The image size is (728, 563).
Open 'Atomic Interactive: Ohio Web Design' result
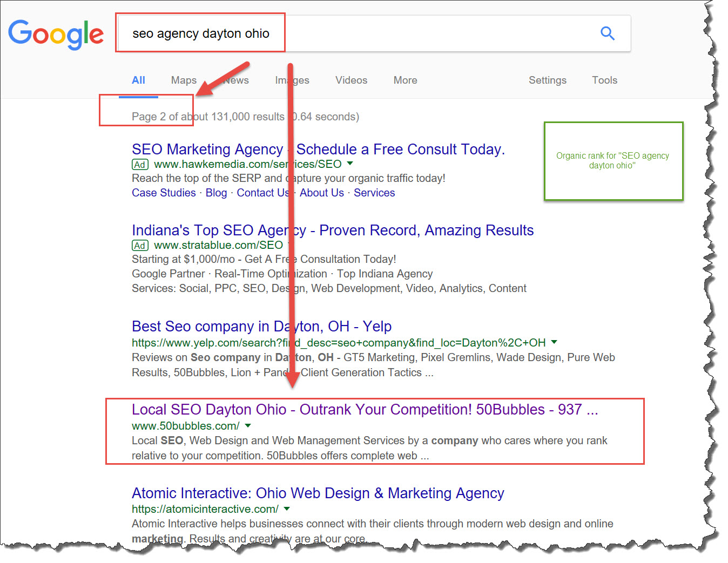pos(318,493)
